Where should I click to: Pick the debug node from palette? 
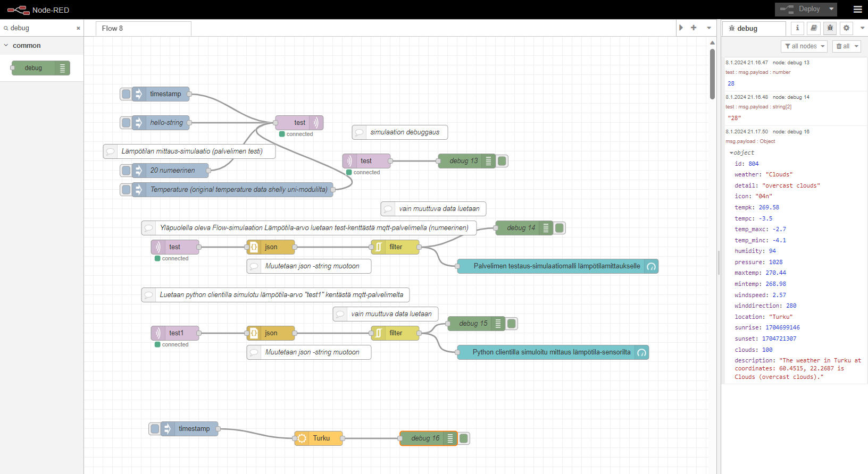41,68
